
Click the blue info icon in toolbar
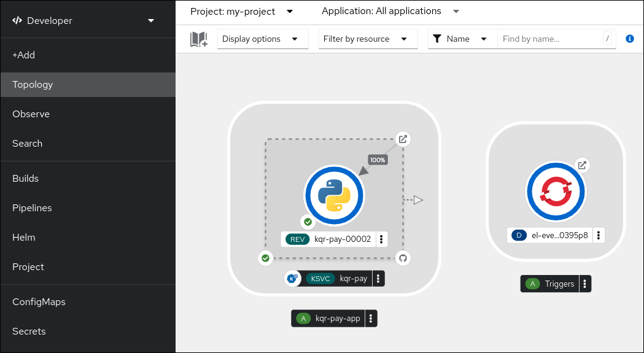pyautogui.click(x=629, y=39)
